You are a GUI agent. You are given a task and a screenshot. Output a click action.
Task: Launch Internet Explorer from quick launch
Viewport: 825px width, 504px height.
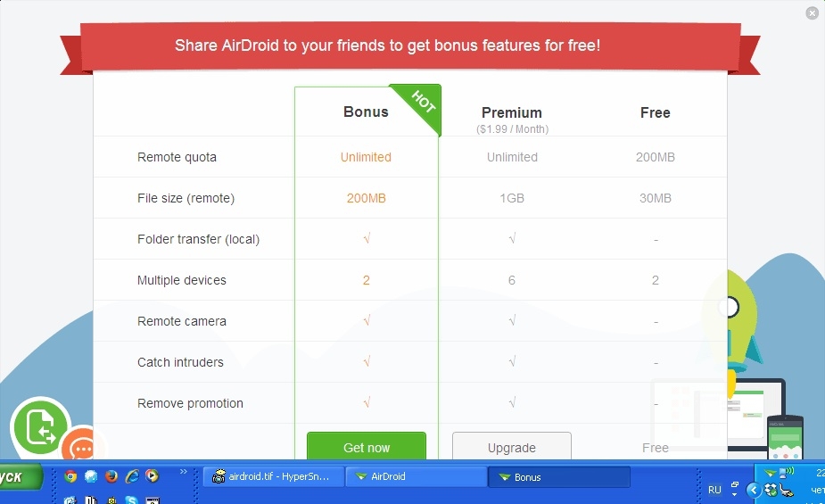[x=131, y=476]
